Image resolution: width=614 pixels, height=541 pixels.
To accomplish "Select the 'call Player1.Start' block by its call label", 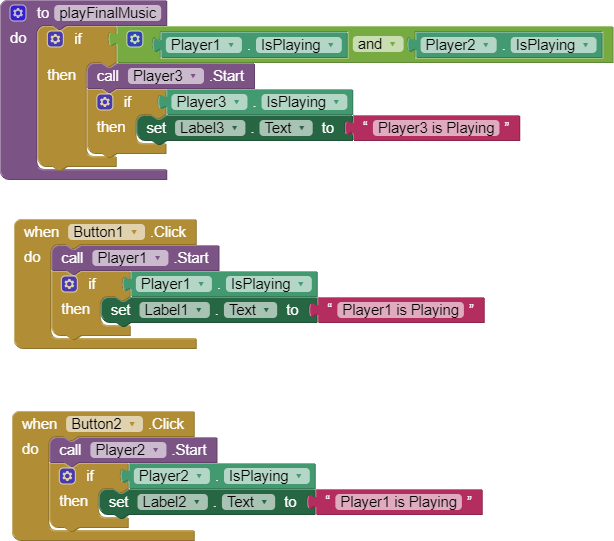I will pos(72,258).
